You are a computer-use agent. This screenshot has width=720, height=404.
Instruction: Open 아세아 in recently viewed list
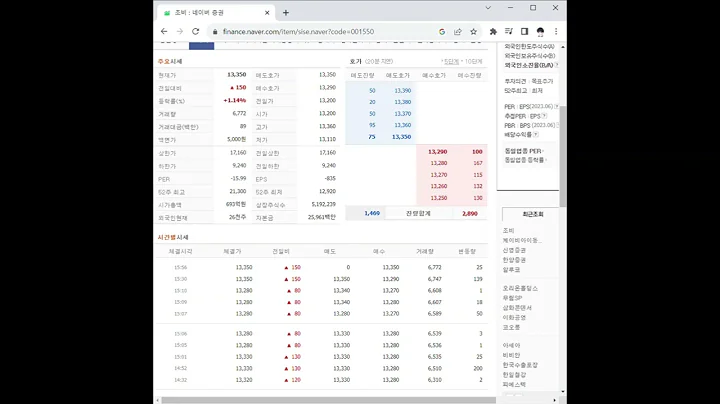[511, 345]
